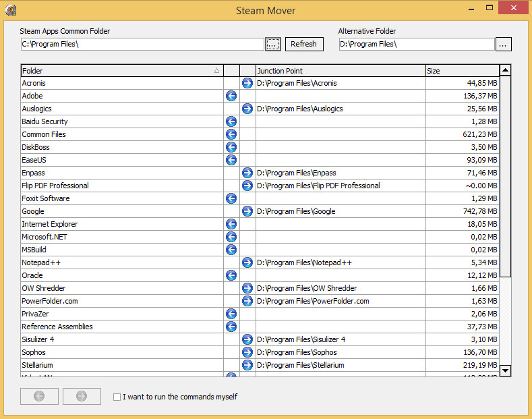
Task: Browse for the Alternative Folder
Action: [x=504, y=44]
